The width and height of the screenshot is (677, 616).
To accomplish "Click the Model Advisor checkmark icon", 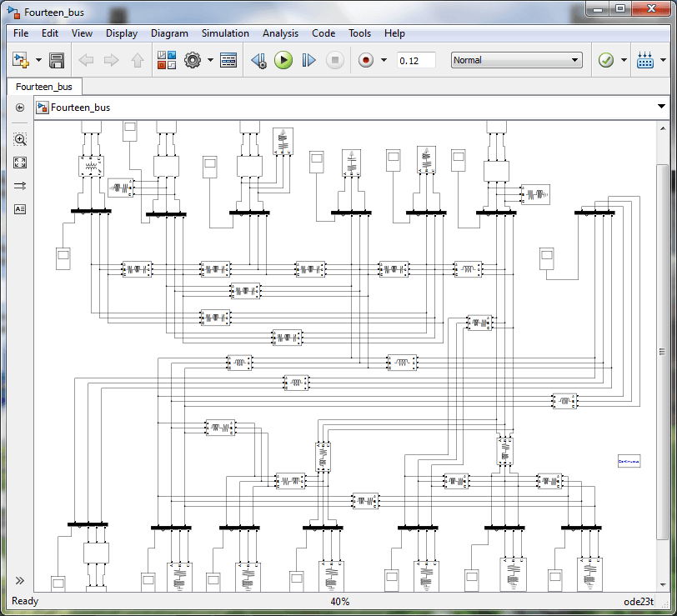I will pos(606,60).
